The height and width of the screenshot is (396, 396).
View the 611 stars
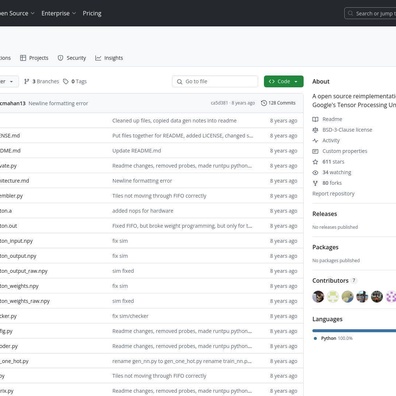pyautogui.click(x=333, y=162)
